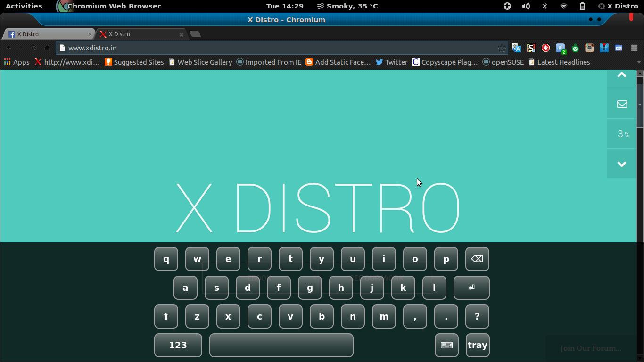Tap the question mark key on the keyboard
644x362 pixels.
pyautogui.click(x=477, y=316)
